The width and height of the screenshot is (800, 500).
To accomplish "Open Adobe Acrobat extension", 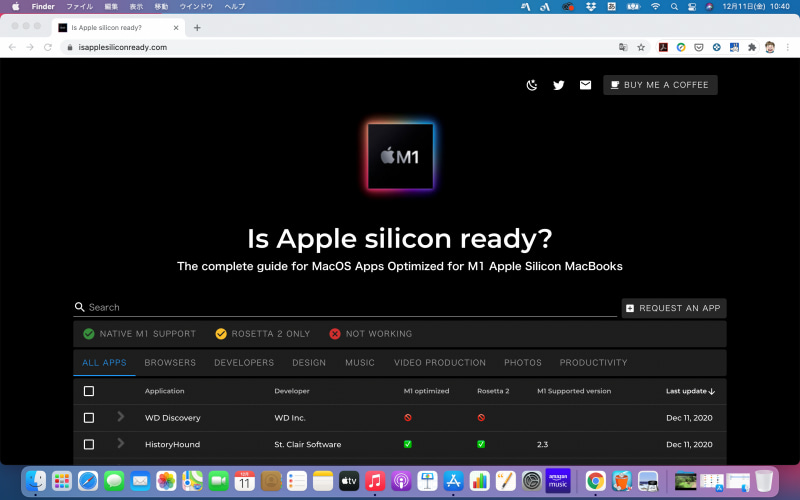I will pyautogui.click(x=663, y=47).
